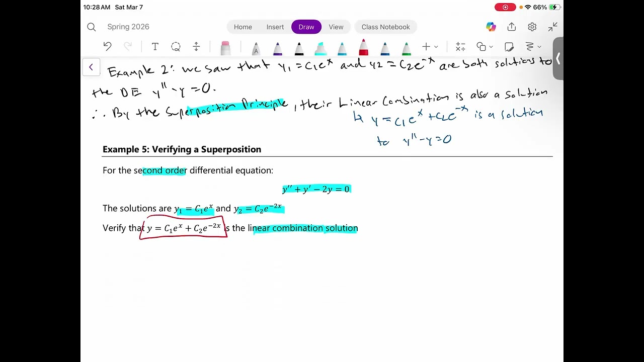The height and width of the screenshot is (362, 644).
Task: Open the Ink to Math tool
Action: point(460,47)
